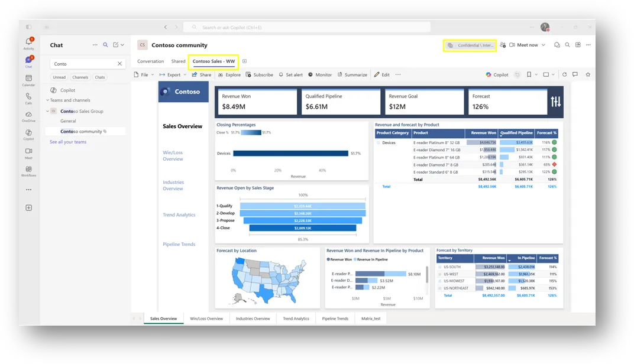This screenshot has width=634, height=364.
Task: Click the Meet now button
Action: tap(523, 45)
